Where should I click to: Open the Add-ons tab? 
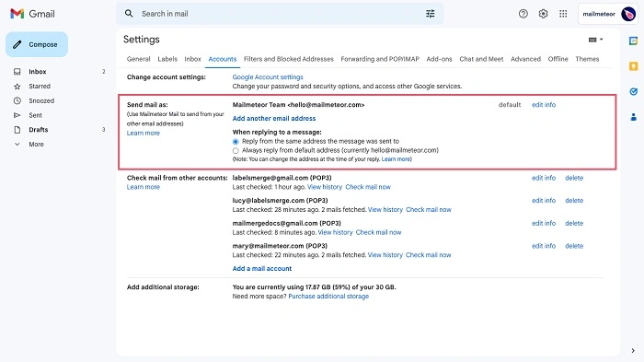pyautogui.click(x=439, y=59)
